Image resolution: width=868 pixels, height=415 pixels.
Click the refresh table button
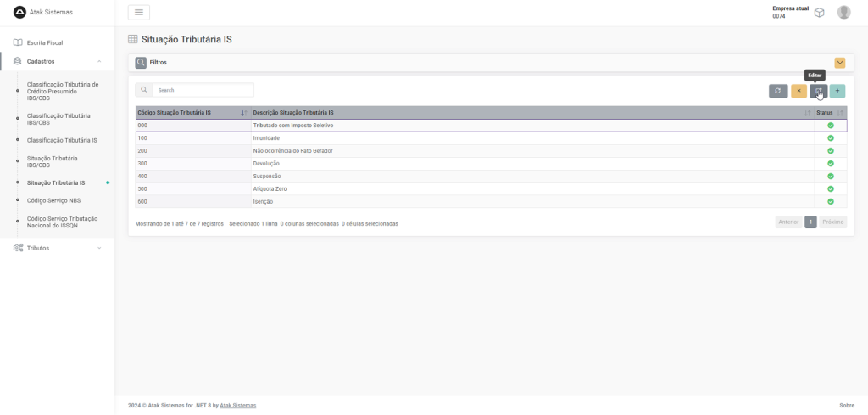[778, 91]
